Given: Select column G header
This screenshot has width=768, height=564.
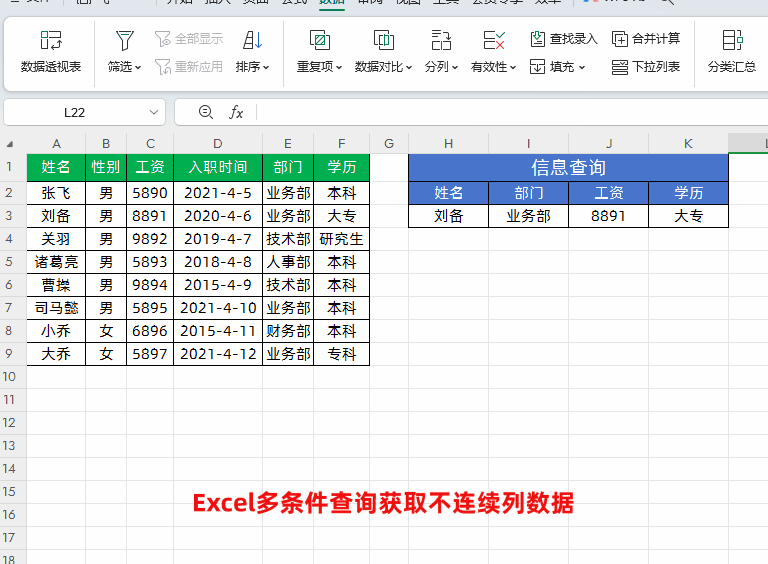Looking at the screenshot, I should [389, 143].
